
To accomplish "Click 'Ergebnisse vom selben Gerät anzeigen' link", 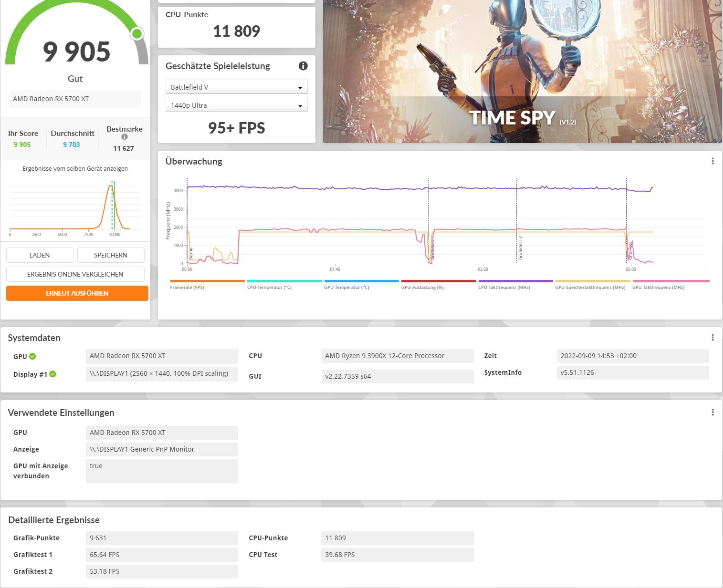I will [x=75, y=168].
